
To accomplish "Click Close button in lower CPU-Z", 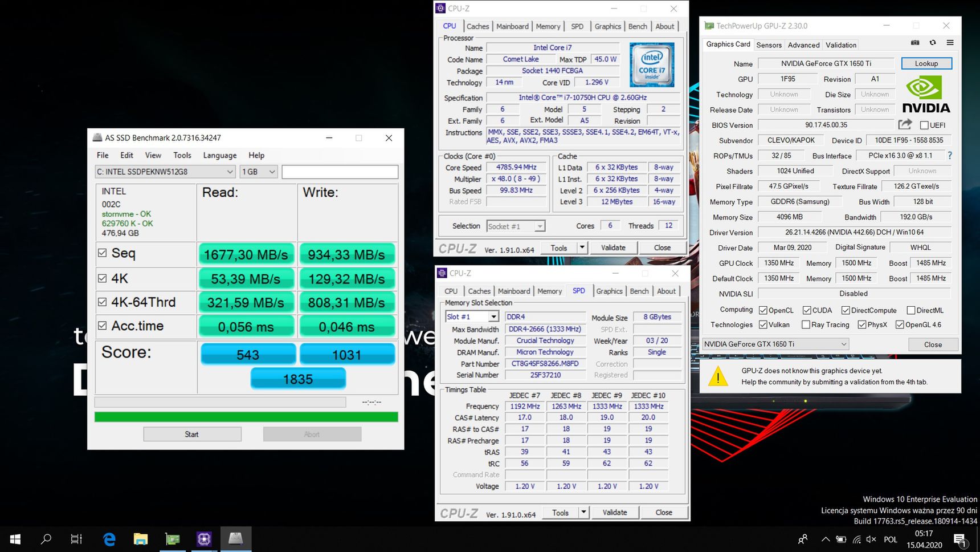I will point(664,512).
